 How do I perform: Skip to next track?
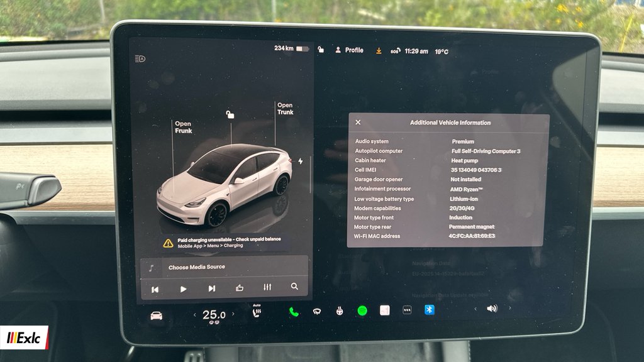[x=211, y=288]
